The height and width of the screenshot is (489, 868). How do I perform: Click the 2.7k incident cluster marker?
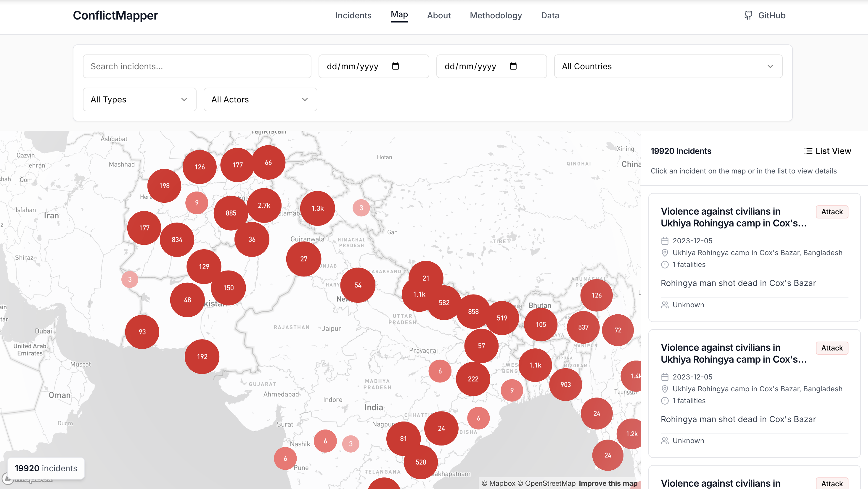point(264,205)
